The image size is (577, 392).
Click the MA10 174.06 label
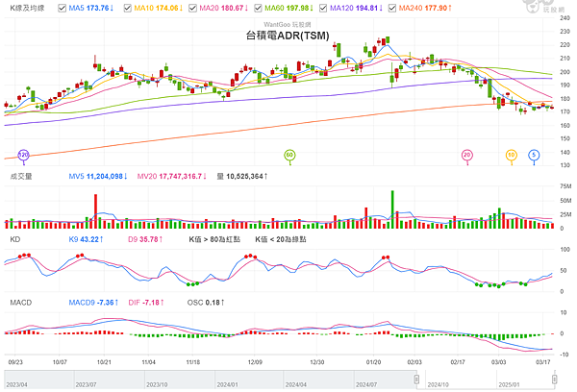pyautogui.click(x=159, y=8)
